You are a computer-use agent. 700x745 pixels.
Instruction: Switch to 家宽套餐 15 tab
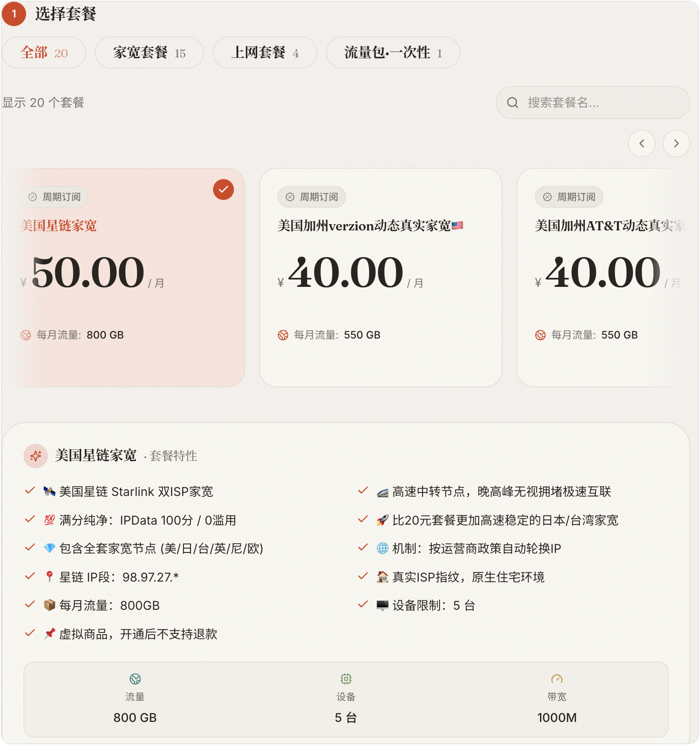click(x=149, y=53)
